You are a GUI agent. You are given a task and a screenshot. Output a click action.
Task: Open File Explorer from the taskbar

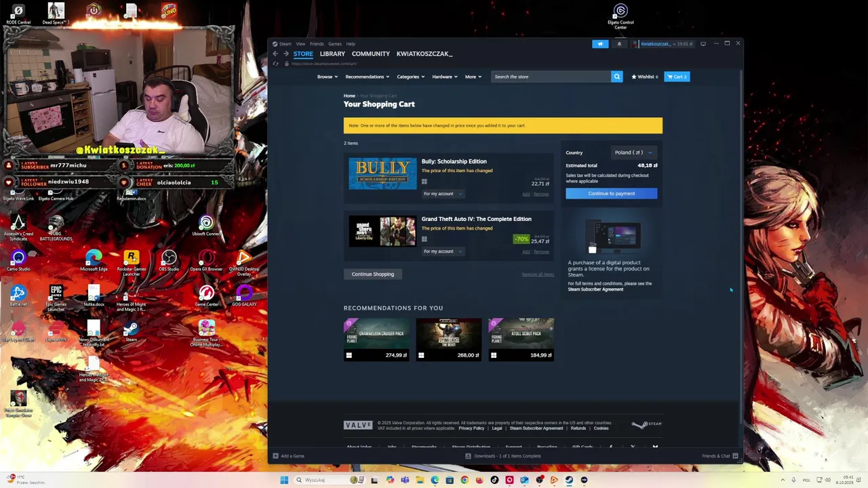pos(420,480)
